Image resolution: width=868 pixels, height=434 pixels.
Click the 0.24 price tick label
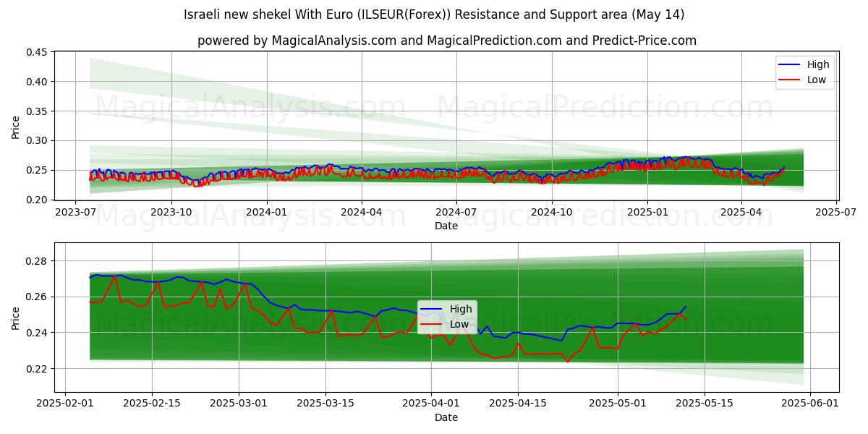(x=37, y=333)
